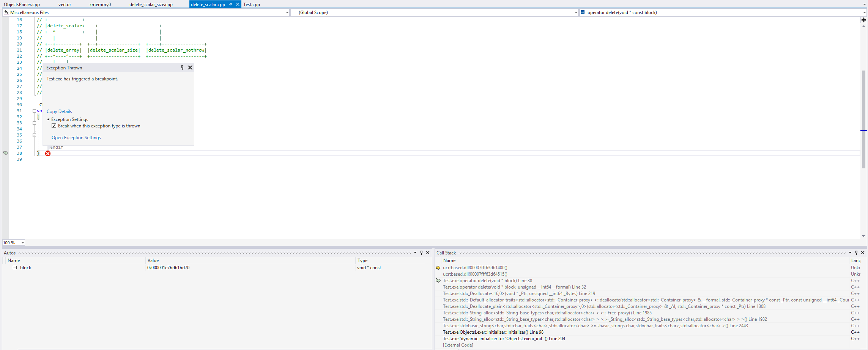Click the red error icon on line 38
Viewport: 868px width, 350px height.
(48, 153)
